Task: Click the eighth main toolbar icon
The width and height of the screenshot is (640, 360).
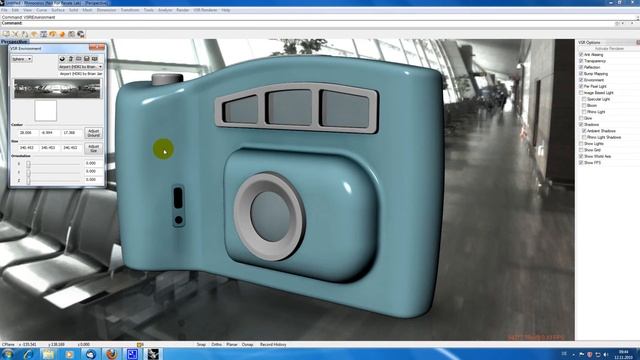Action: [71, 34]
